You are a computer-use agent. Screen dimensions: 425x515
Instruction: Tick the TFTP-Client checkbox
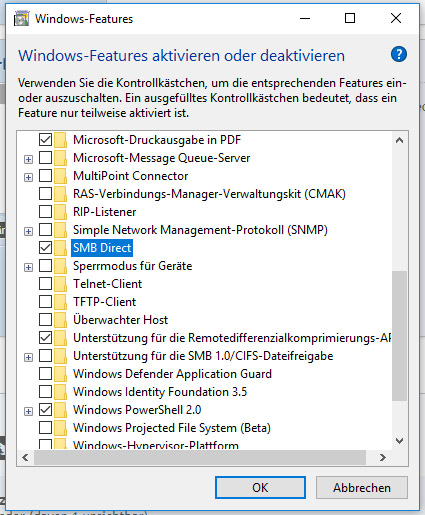45,302
